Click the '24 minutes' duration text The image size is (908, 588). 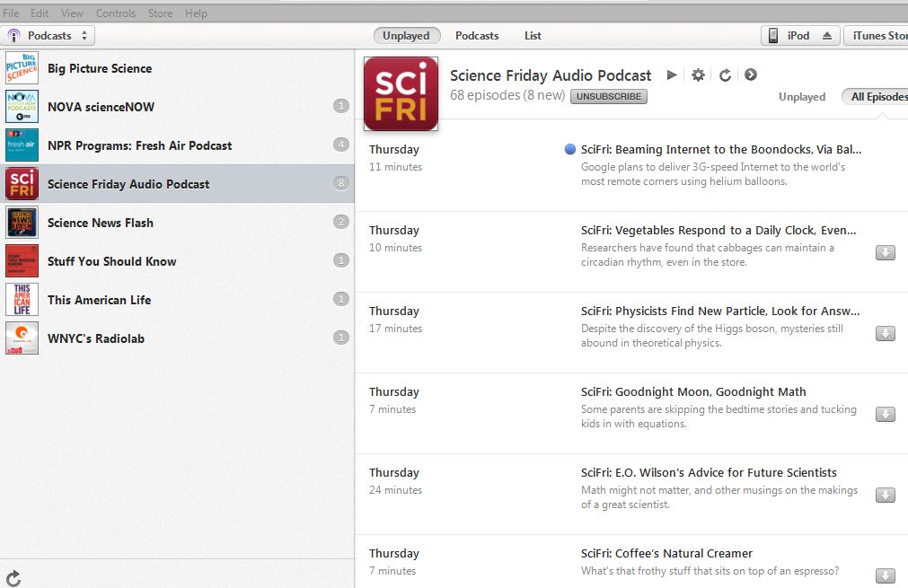[395, 490]
